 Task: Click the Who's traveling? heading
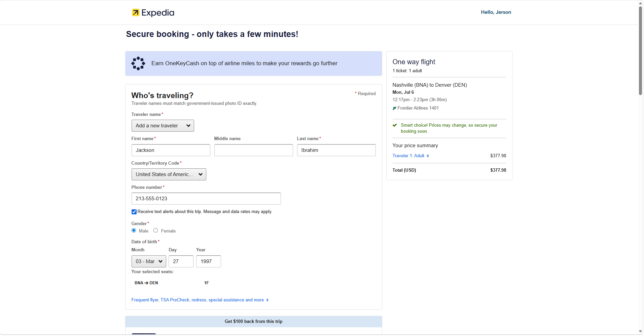click(162, 95)
